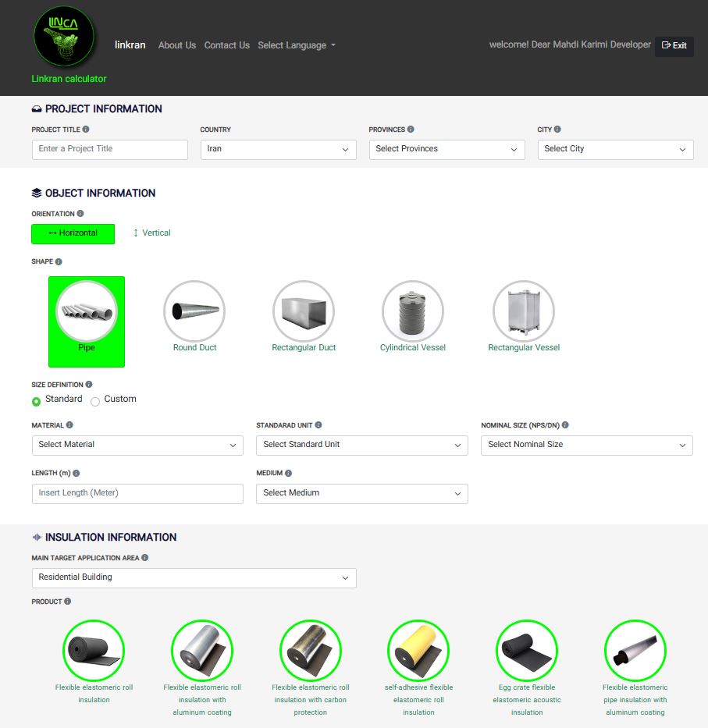
Task: Click the Material info icon
Action: coord(69,424)
